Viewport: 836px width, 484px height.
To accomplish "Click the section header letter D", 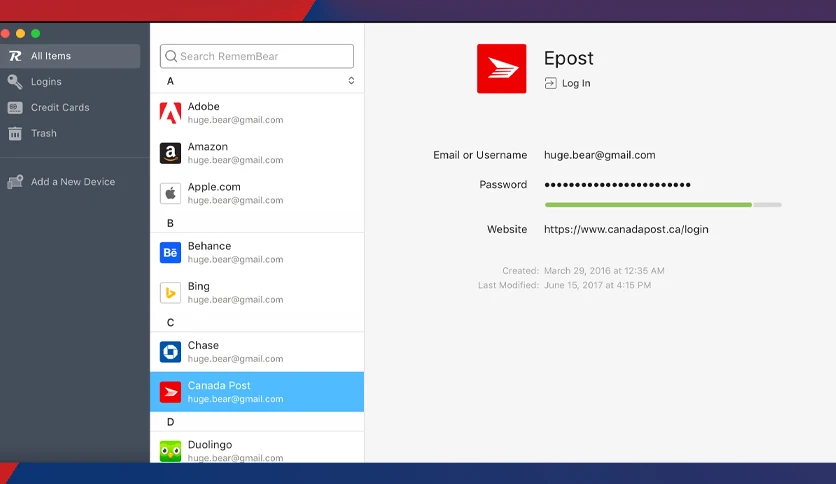I will pyautogui.click(x=171, y=422).
